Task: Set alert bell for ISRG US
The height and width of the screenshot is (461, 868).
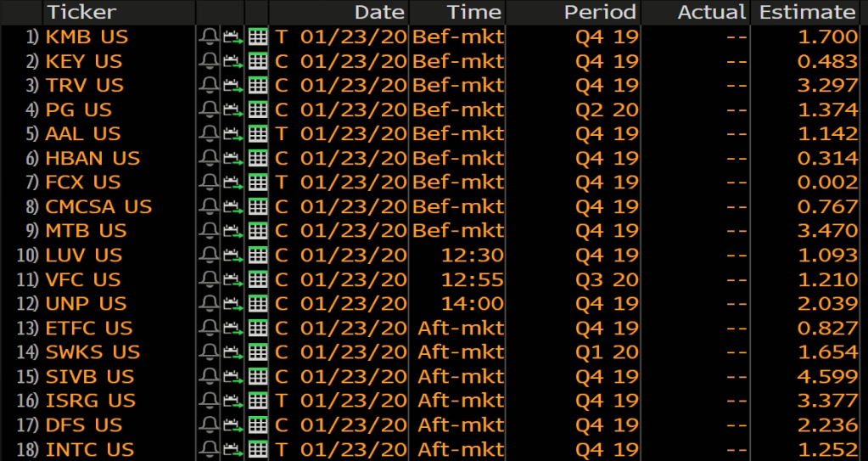Action: pyautogui.click(x=210, y=401)
